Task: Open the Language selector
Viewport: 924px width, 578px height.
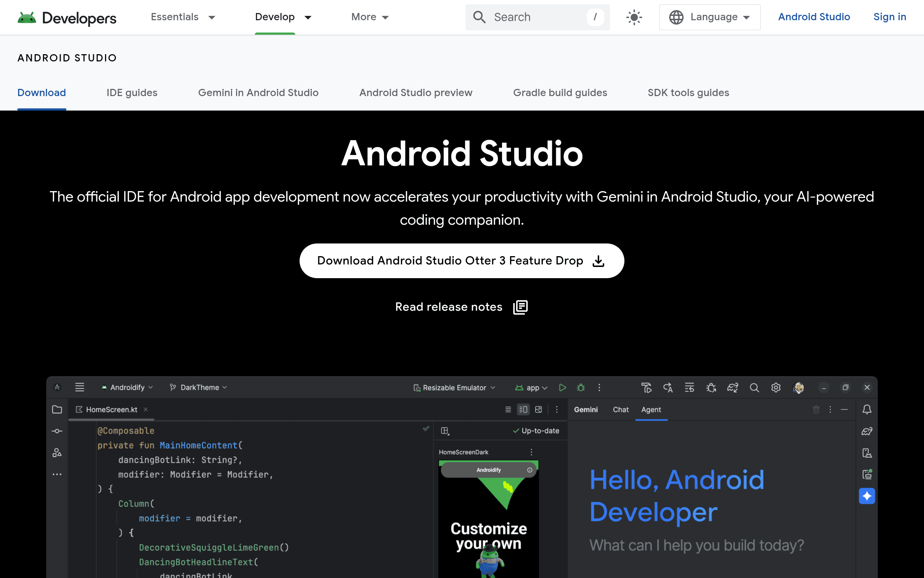Action: tap(709, 17)
